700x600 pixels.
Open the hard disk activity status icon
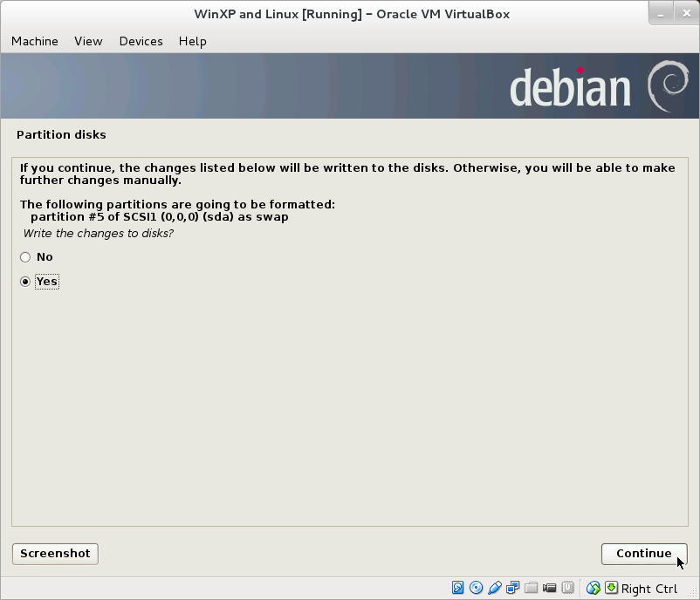click(456, 588)
